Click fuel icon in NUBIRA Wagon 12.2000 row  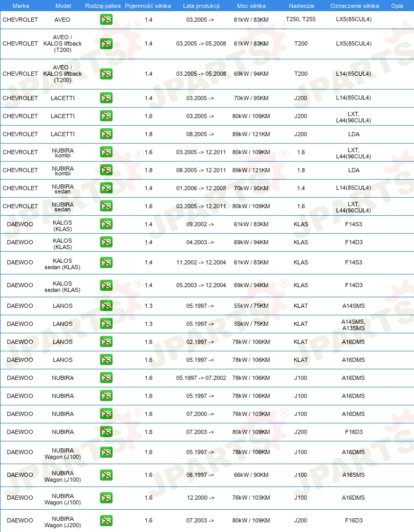click(x=106, y=498)
